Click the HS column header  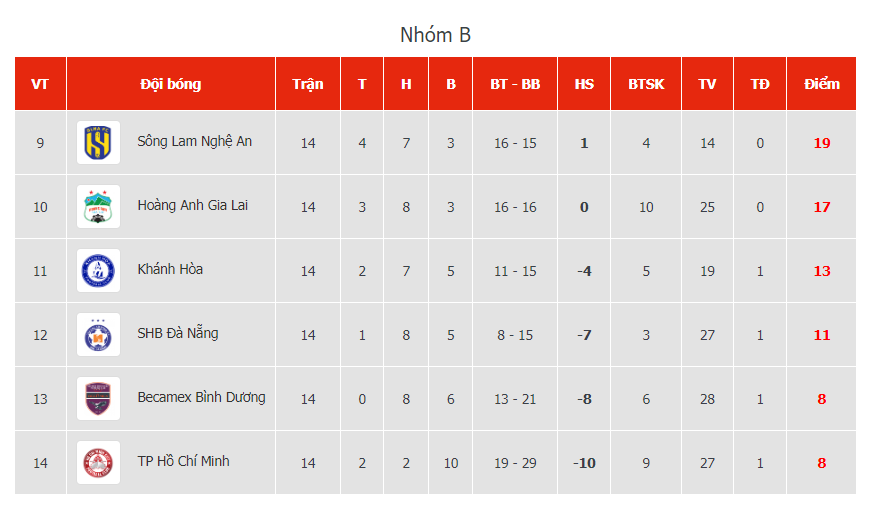tap(584, 84)
